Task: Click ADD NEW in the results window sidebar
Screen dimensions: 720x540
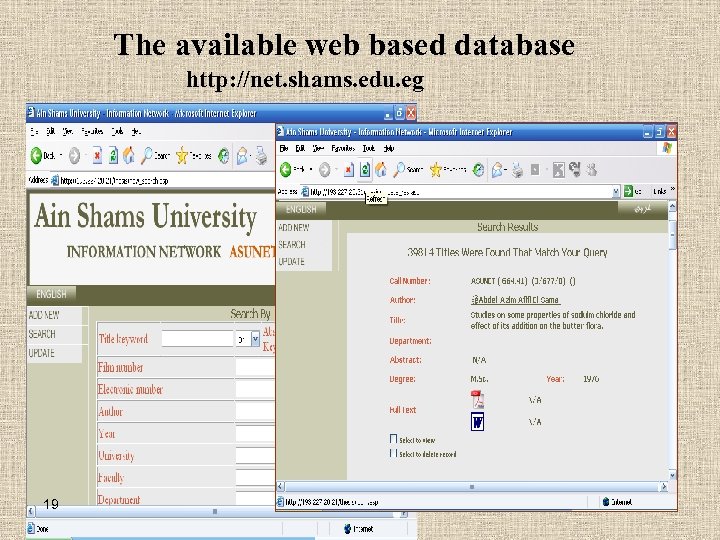Action: 294,227
